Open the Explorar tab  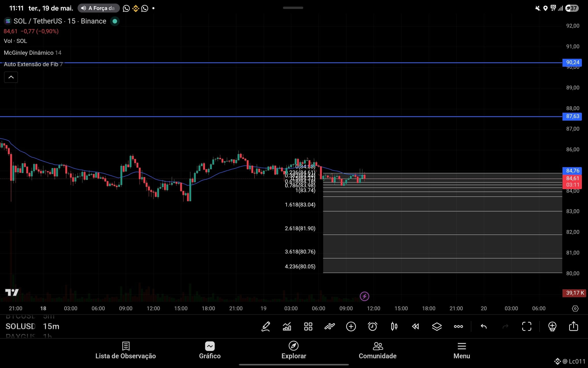pyautogui.click(x=294, y=350)
